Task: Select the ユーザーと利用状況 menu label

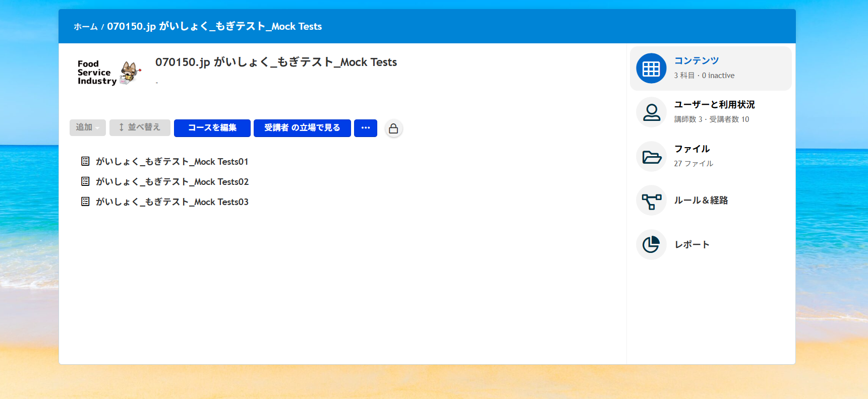Action: (714, 105)
